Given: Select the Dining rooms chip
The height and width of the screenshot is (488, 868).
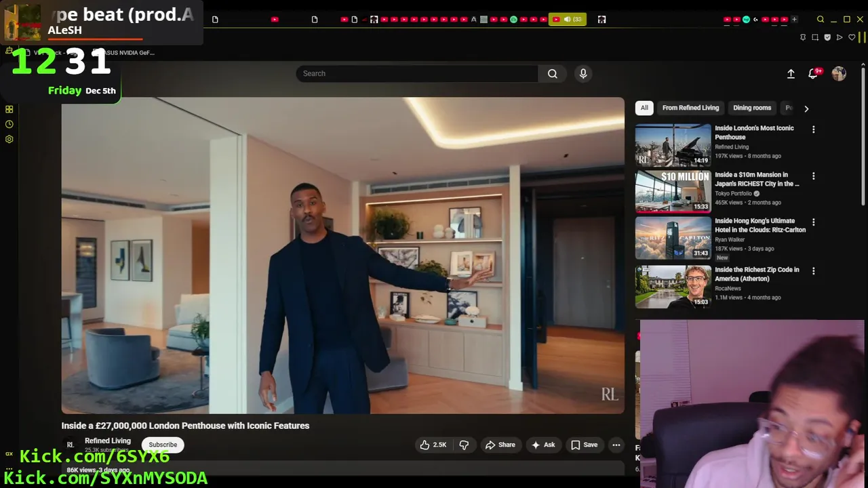Looking at the screenshot, I should pyautogui.click(x=752, y=108).
